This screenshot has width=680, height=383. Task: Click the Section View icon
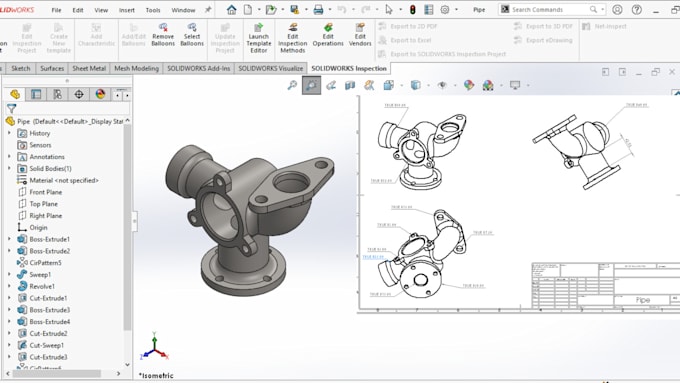[x=350, y=85]
